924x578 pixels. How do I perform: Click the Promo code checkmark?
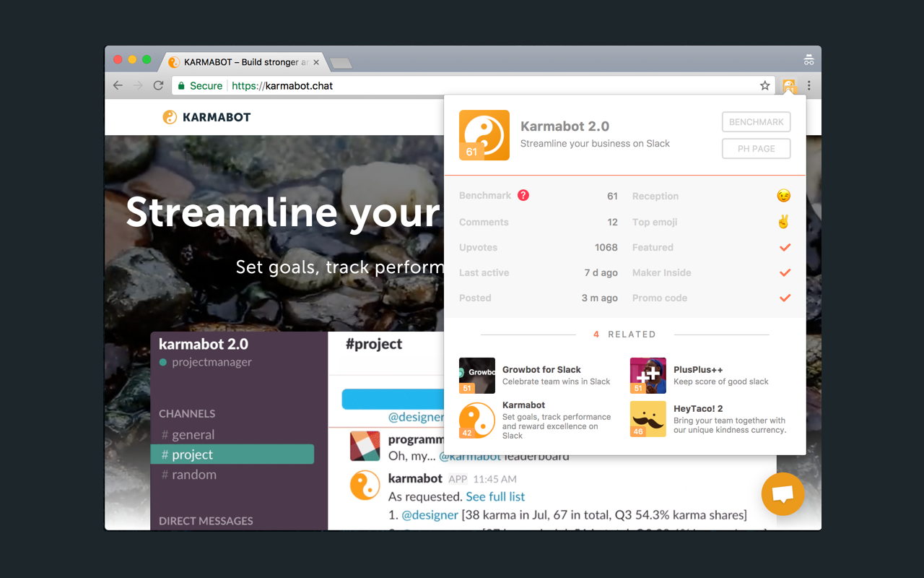[785, 298]
